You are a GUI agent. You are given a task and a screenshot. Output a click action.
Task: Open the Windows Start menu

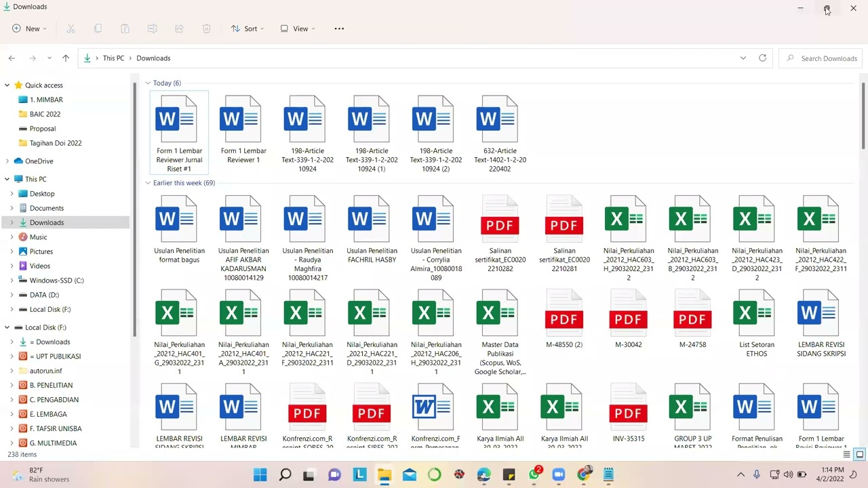(260, 474)
